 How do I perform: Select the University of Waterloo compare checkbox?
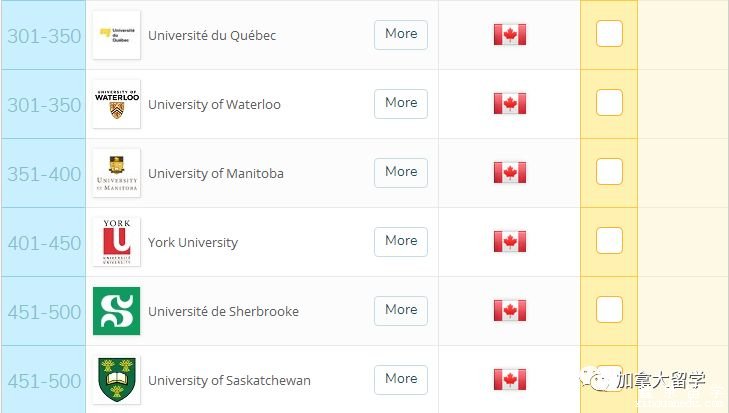609,103
